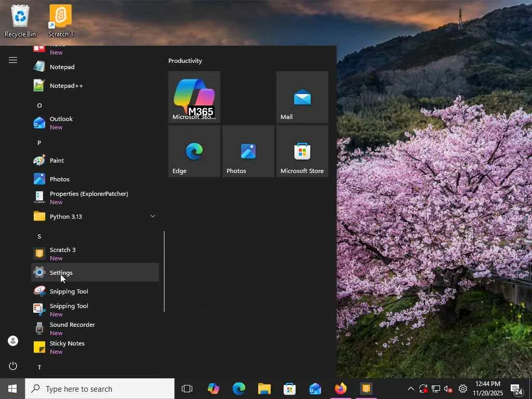This screenshot has height=399, width=532.
Task: Open Task View from the taskbar
Action: (x=187, y=389)
